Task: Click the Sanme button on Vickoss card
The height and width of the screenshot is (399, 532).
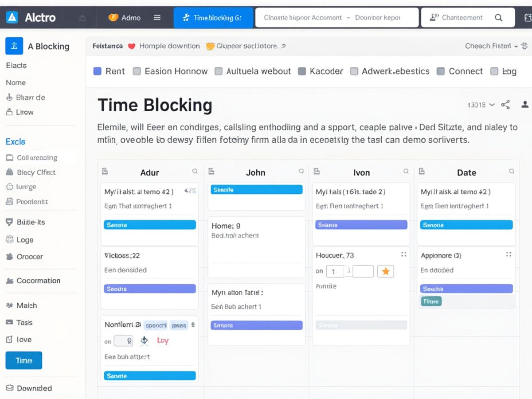Action: (149, 289)
